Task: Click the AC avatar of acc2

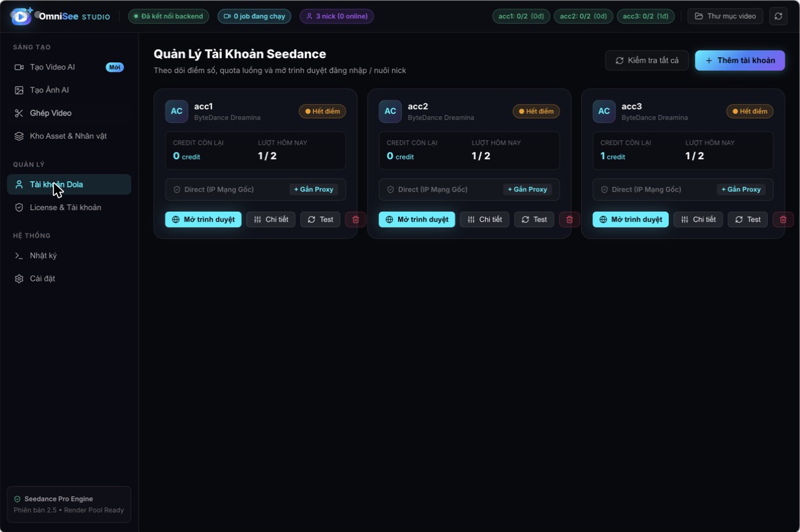Action: [x=390, y=111]
